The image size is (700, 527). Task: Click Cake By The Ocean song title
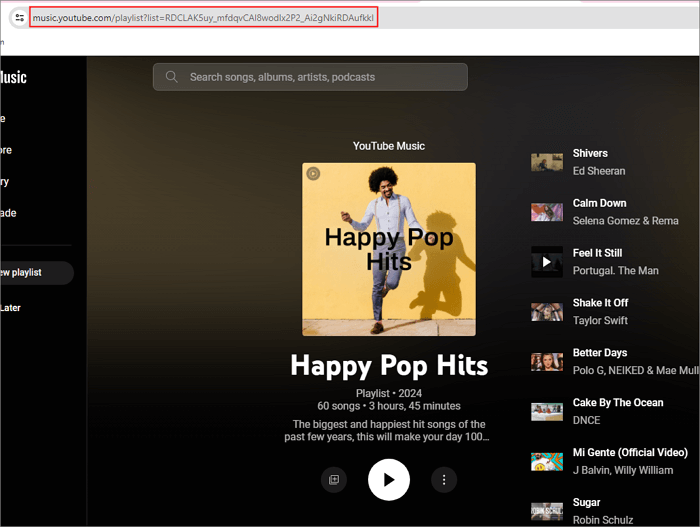617,402
